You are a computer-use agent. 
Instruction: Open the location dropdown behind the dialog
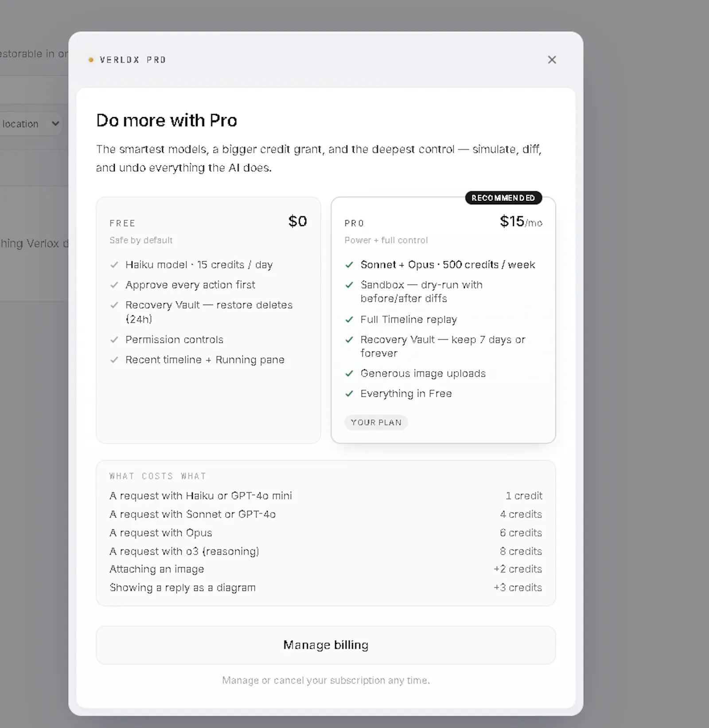coord(30,124)
